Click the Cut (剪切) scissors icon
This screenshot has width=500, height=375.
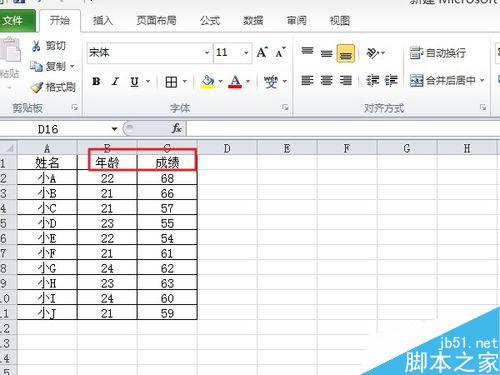(36, 46)
